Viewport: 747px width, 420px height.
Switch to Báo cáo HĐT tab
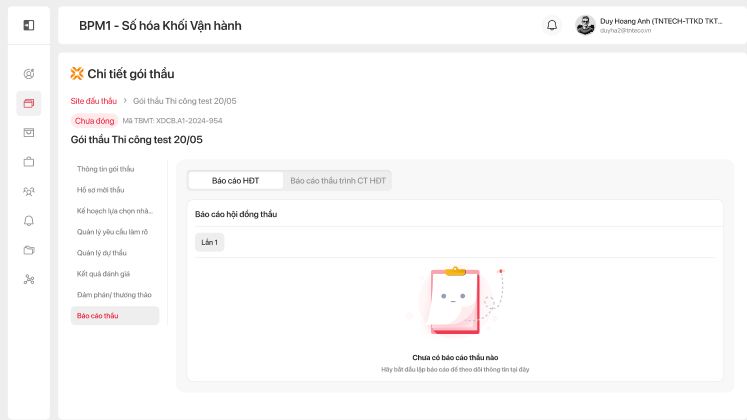pos(236,180)
